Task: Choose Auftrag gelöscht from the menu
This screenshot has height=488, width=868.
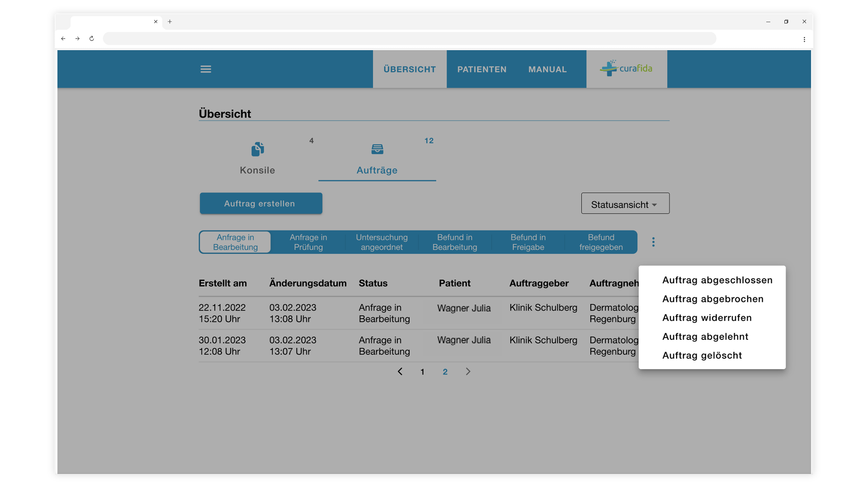Action: click(x=702, y=356)
